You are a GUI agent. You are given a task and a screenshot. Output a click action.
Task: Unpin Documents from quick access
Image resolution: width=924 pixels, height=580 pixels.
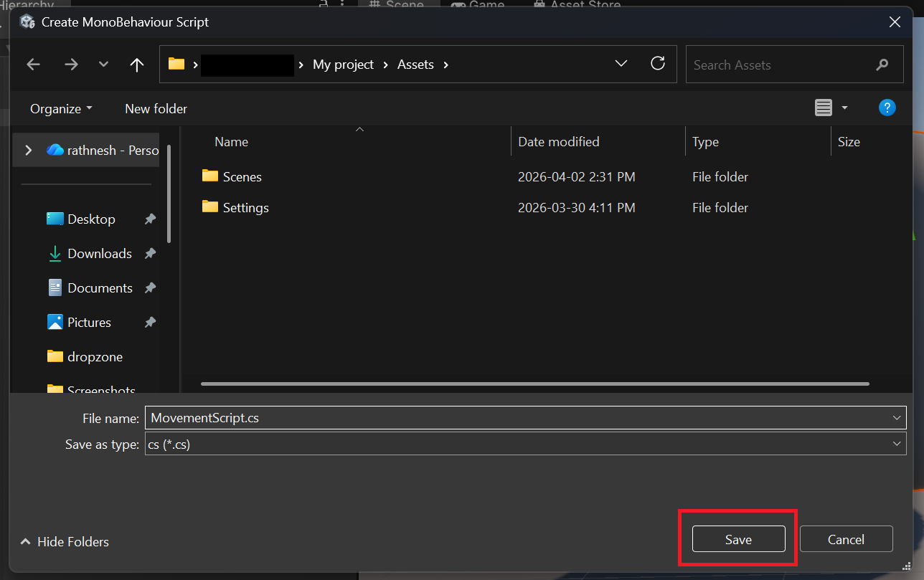click(150, 287)
